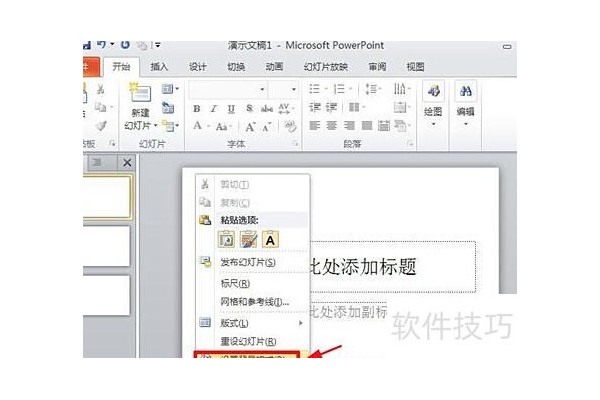Expand the 版式(L) submenu in context menu
The image size is (600, 400).
(x=253, y=323)
